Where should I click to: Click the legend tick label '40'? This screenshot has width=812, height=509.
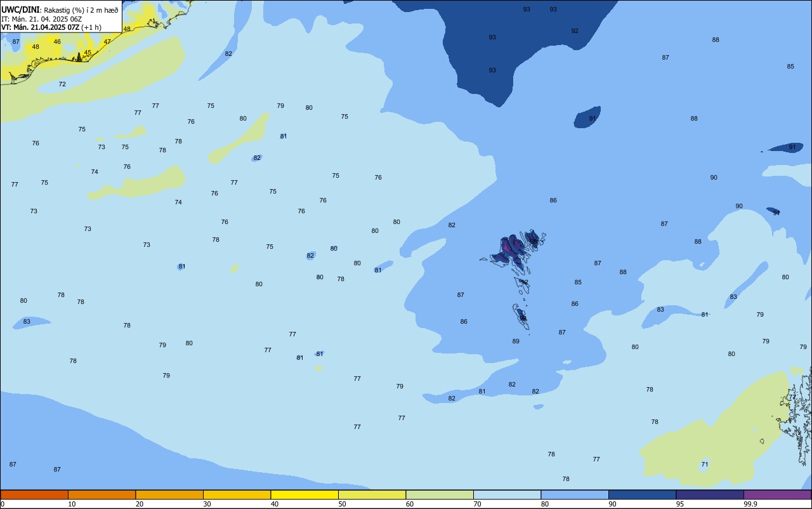click(x=275, y=504)
